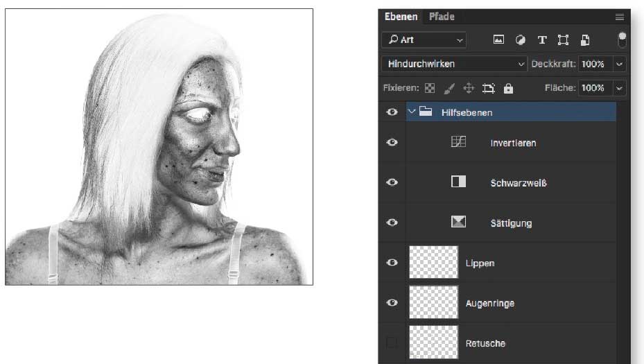The height and width of the screenshot is (364, 644).
Task: Hide the Invertieren adjustment layer
Action: point(392,142)
